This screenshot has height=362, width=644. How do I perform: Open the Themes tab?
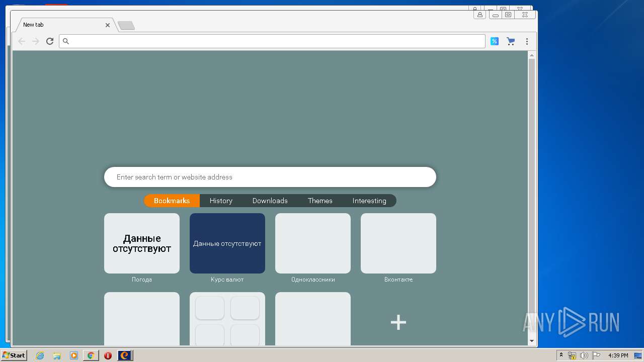click(x=320, y=201)
